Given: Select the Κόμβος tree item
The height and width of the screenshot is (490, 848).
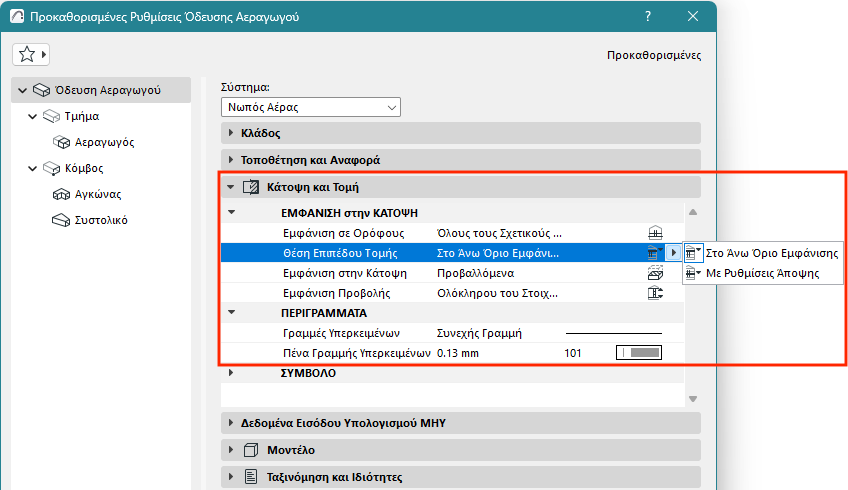Looking at the screenshot, I should (84, 168).
